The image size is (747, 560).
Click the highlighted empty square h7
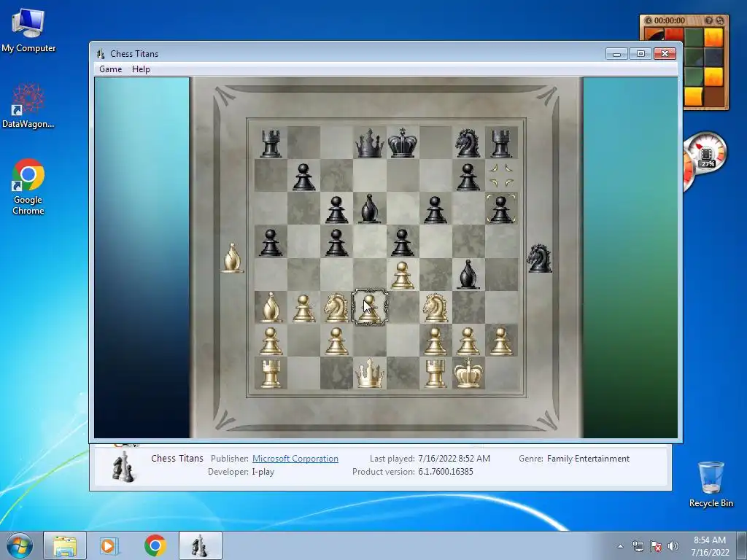(x=501, y=175)
